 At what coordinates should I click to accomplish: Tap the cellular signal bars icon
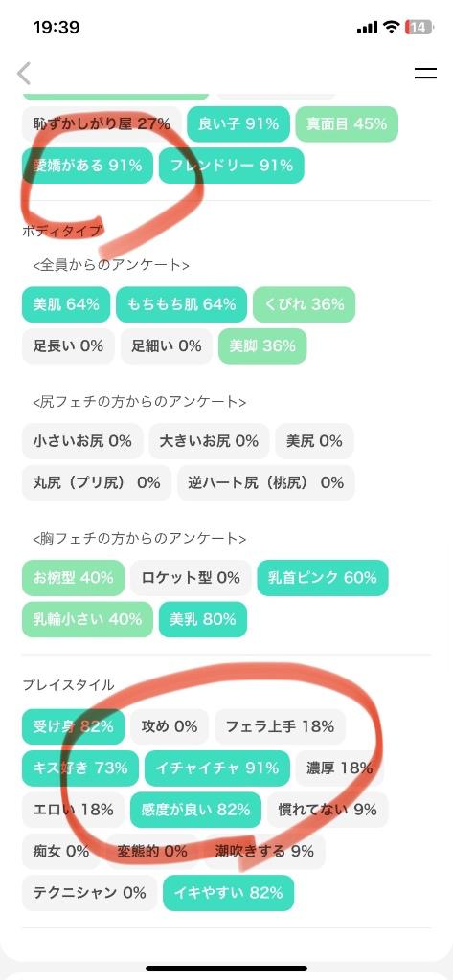point(367,28)
